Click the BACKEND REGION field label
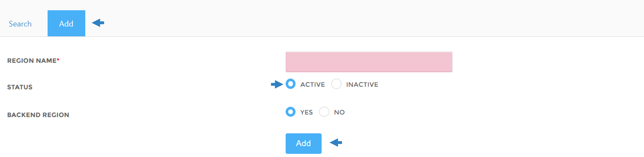This screenshot has width=644, height=157. coord(38,115)
